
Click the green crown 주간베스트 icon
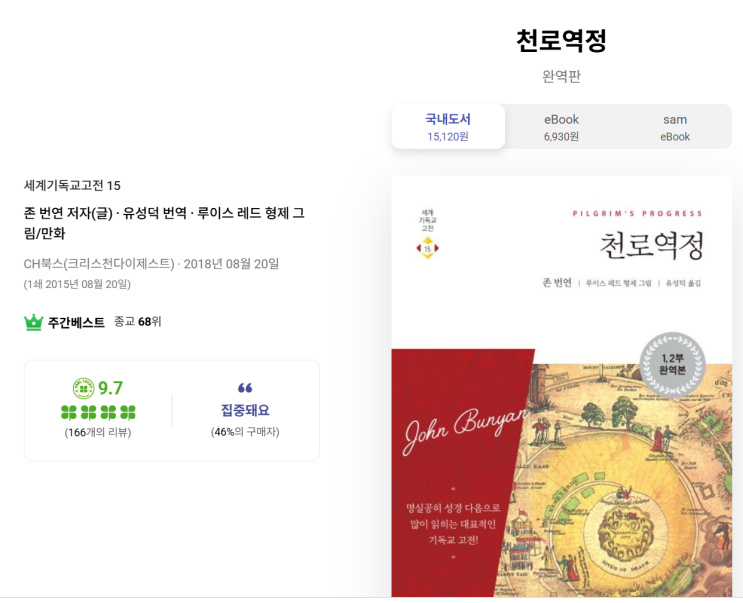(x=33, y=322)
